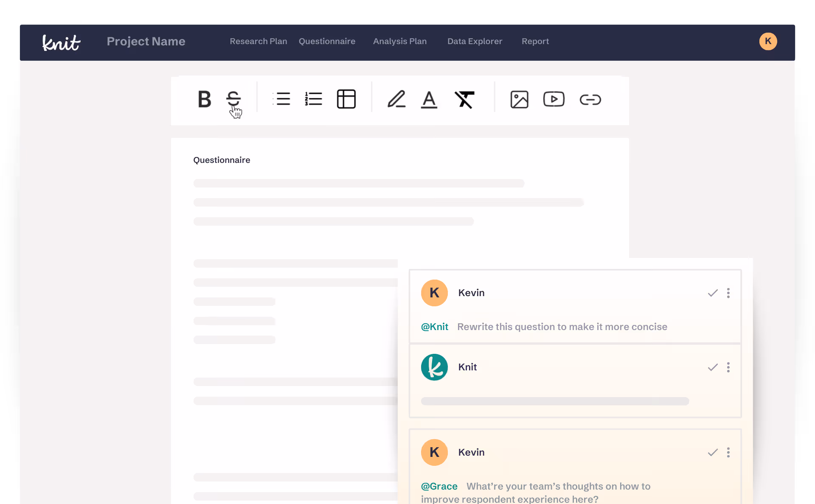The height and width of the screenshot is (504, 815).
Task: Click the teal Knit avatar in comments
Action: (434, 367)
